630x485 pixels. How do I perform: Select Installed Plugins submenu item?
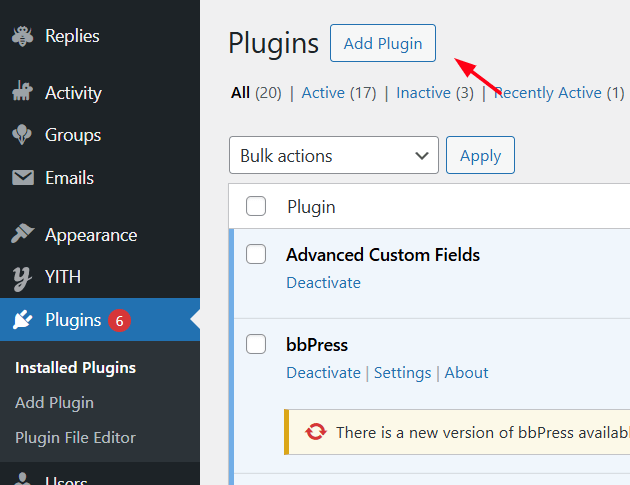(x=76, y=368)
